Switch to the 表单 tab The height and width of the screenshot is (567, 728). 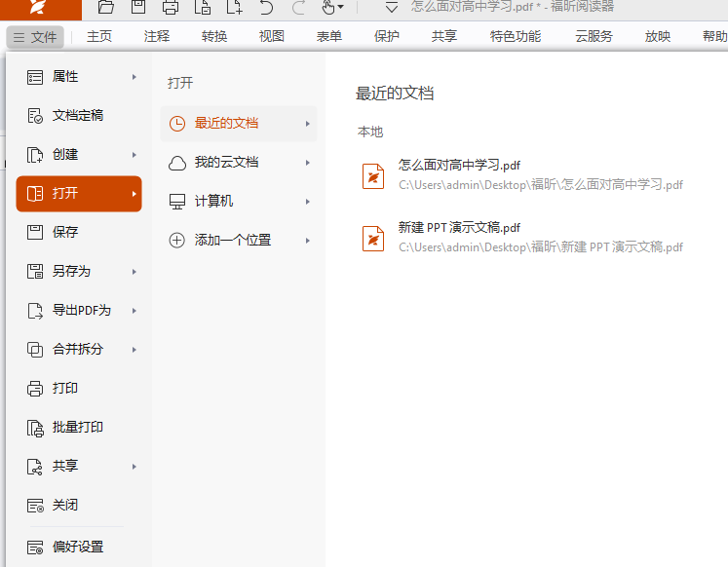(x=329, y=36)
